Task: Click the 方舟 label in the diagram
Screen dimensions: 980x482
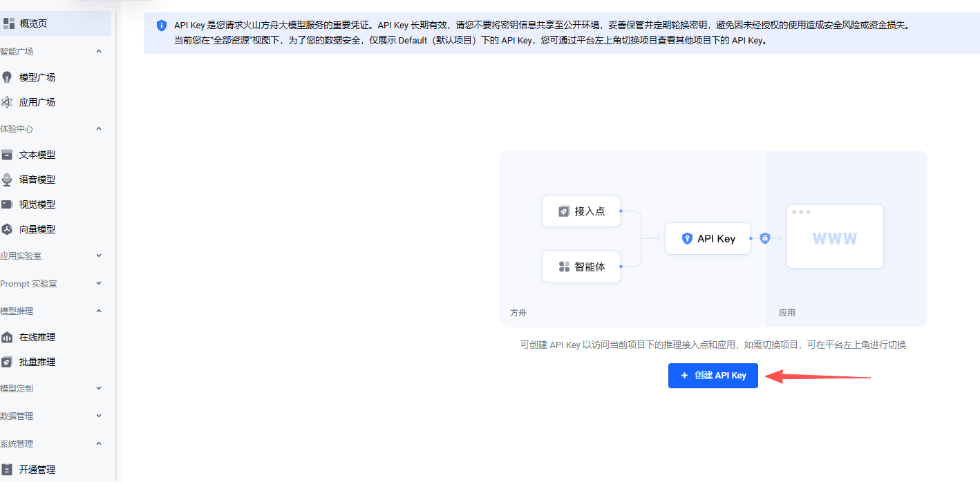Action: [x=518, y=313]
